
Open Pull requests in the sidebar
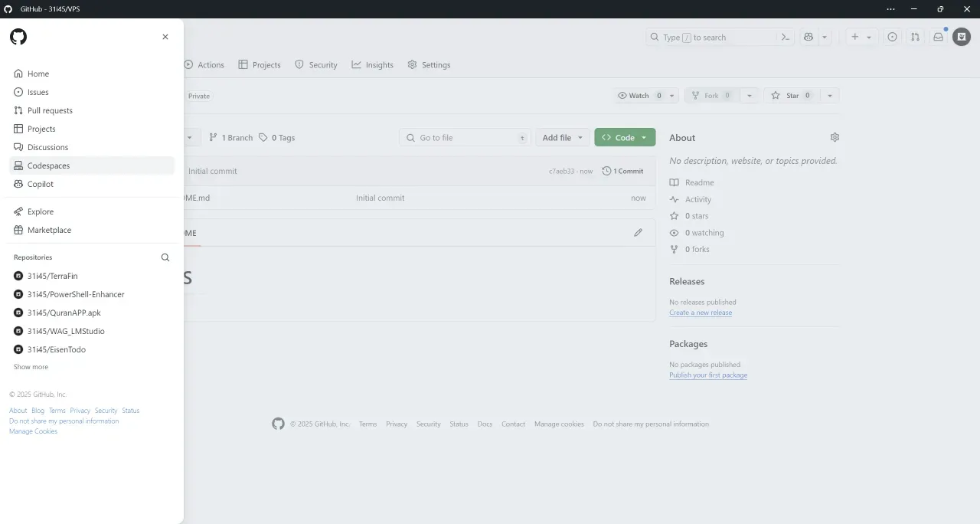[x=92, y=110]
